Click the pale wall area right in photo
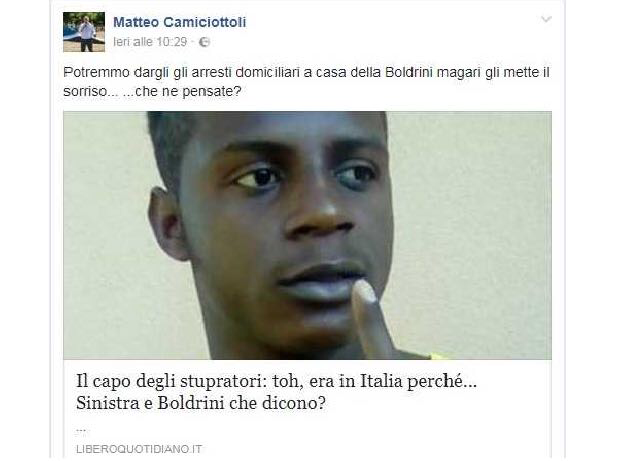This screenshot has height=461, width=619. [472, 237]
